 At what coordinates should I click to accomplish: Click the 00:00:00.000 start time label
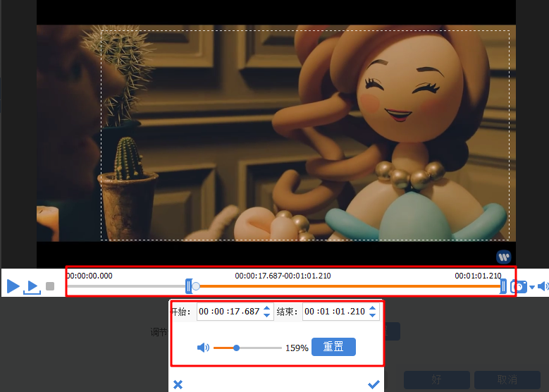tap(90, 276)
